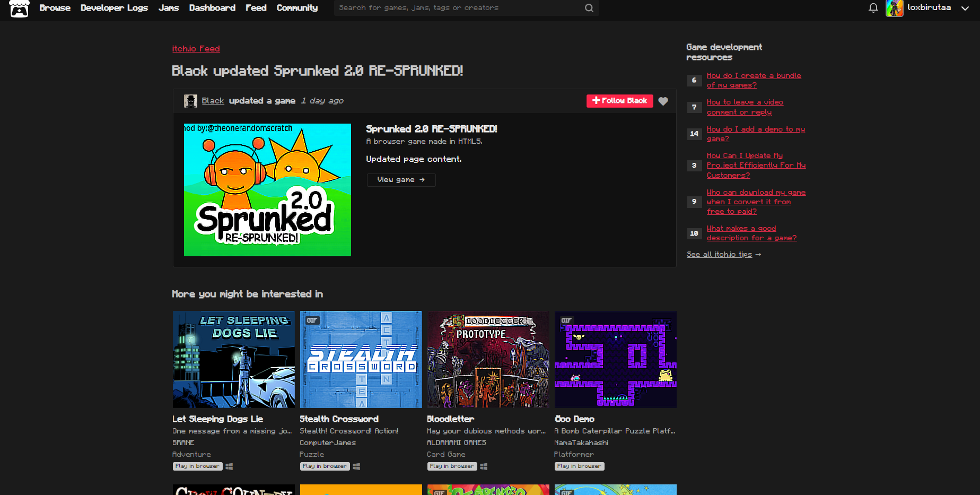
Task: Like the post with the heart icon
Action: click(663, 101)
